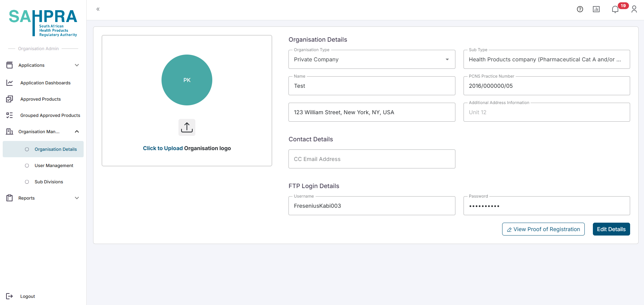The image size is (644, 305).
Task: Collapse Organisation Management chevron
Action: (77, 131)
